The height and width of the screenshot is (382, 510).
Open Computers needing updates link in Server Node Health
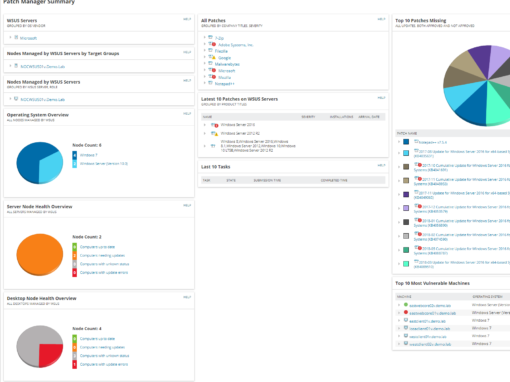click(x=102, y=255)
